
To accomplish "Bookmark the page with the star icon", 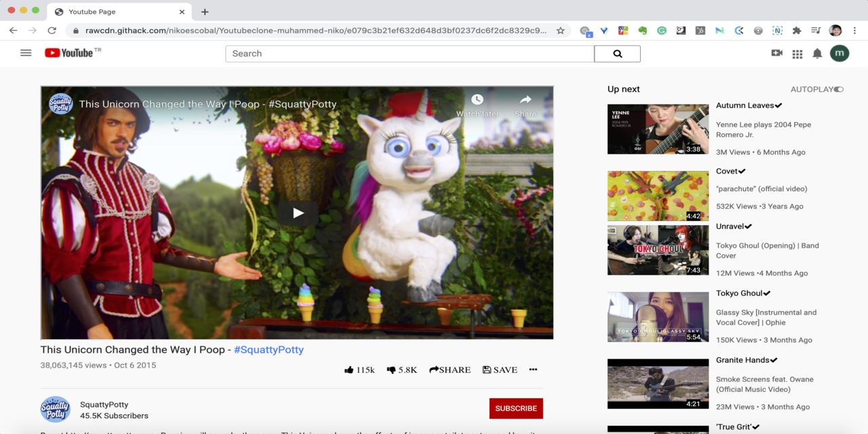I will 560,31.
